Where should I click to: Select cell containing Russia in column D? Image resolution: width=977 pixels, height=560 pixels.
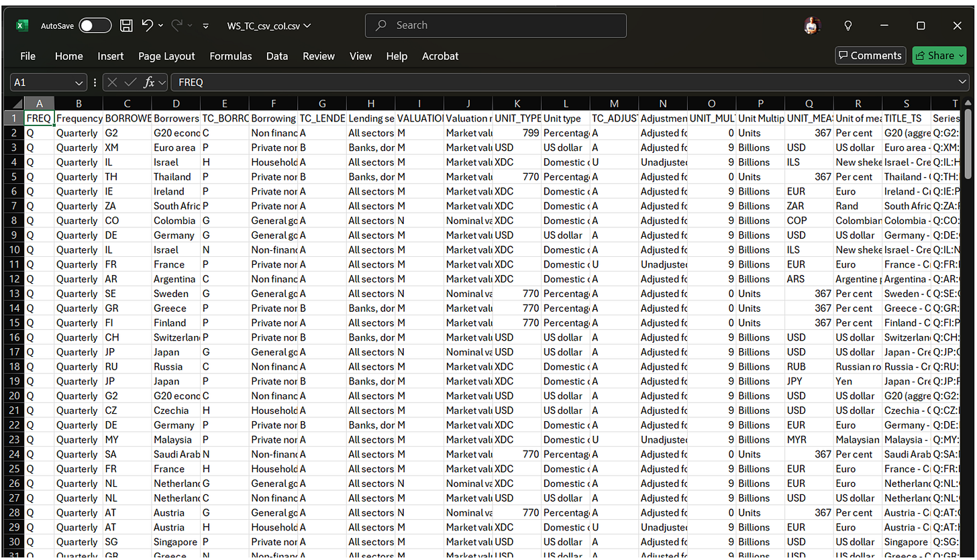[176, 367]
